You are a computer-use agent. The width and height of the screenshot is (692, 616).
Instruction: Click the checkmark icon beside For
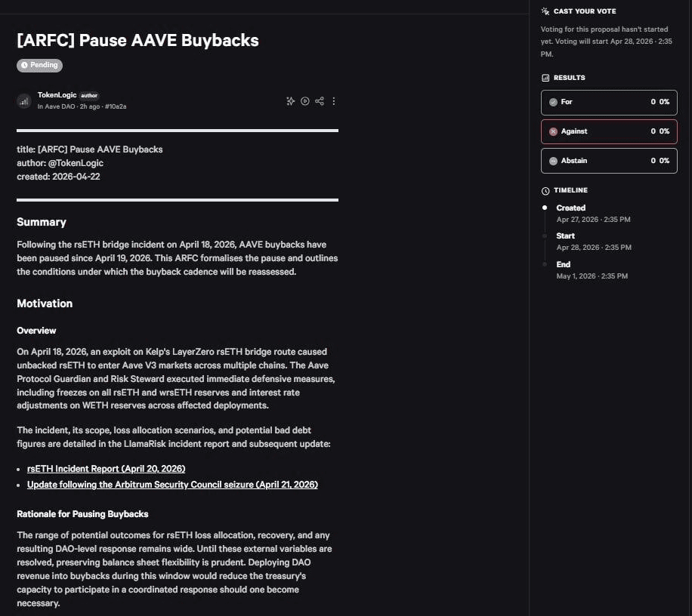[553, 102]
